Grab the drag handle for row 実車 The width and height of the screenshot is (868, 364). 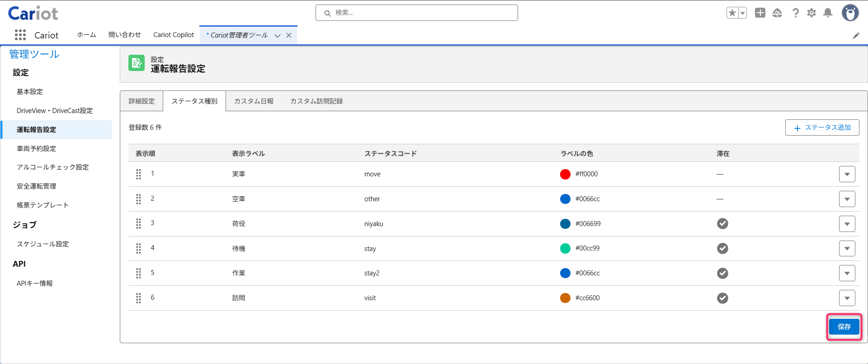click(138, 174)
